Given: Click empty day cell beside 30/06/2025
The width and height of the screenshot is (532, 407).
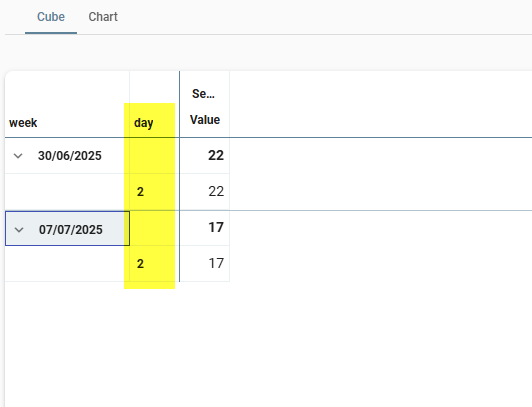Looking at the screenshot, I should click(154, 156).
